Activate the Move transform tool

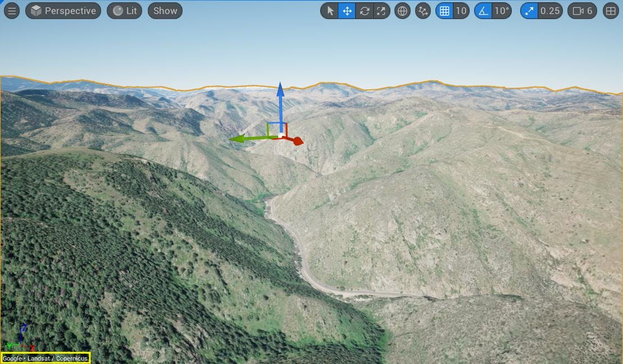[x=347, y=10]
